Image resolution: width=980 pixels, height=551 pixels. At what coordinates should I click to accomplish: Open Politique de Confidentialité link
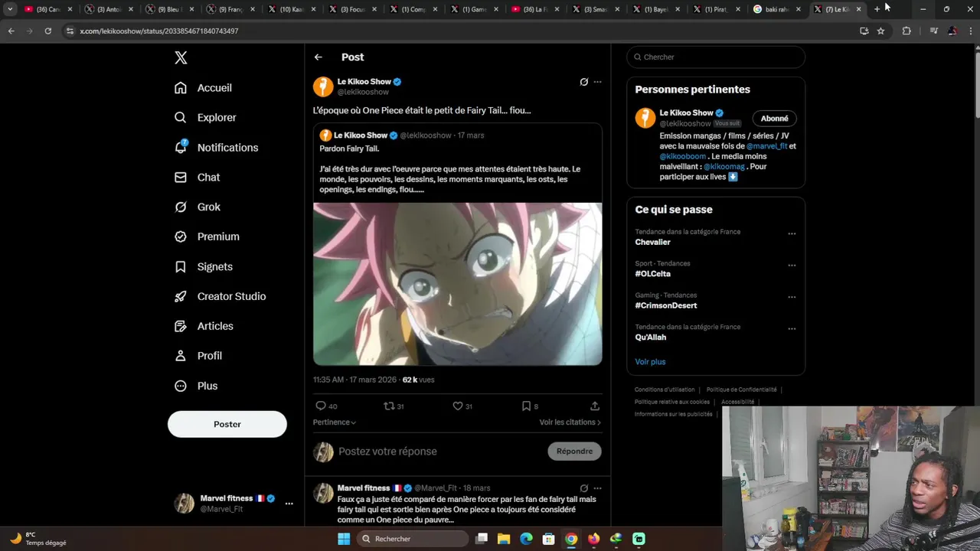pyautogui.click(x=741, y=390)
